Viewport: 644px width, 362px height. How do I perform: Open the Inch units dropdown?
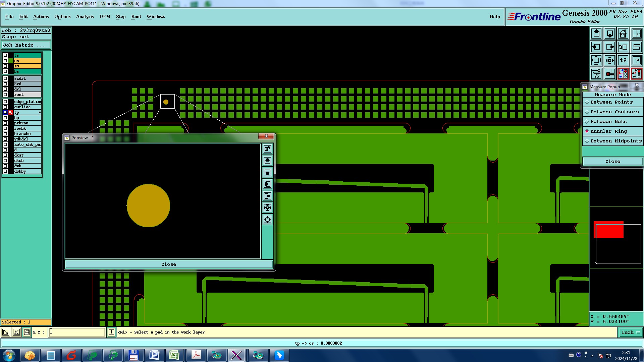[630, 332]
